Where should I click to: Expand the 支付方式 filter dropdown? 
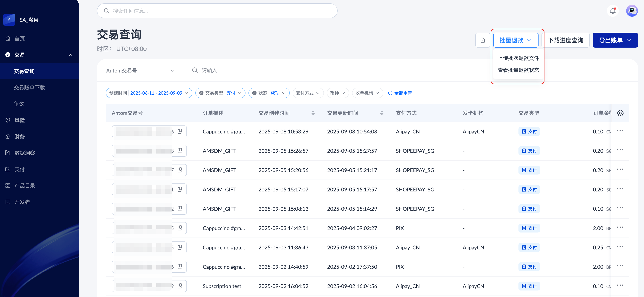pos(308,93)
